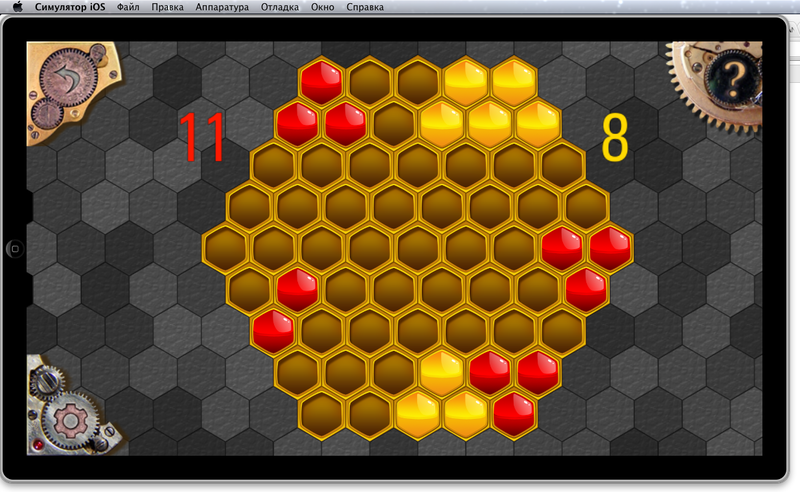Tap empty top-row cell next to red gem
Image resolution: width=800 pixels, height=492 pixels.
[x=369, y=83]
